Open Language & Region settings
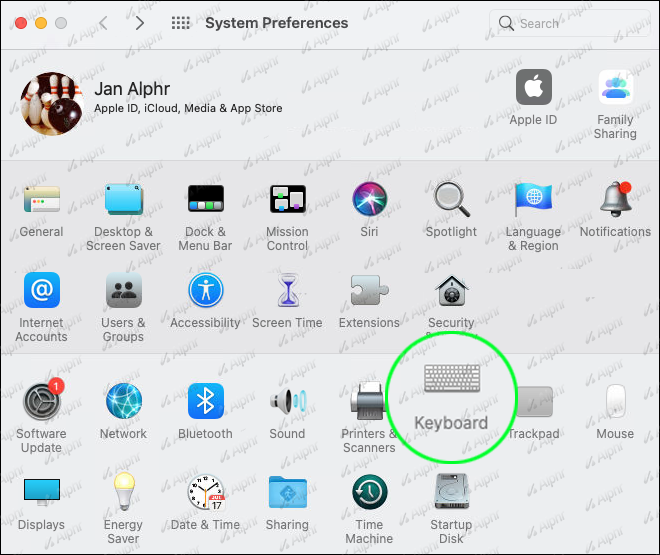Screen dimensions: 660x555 coord(533,199)
